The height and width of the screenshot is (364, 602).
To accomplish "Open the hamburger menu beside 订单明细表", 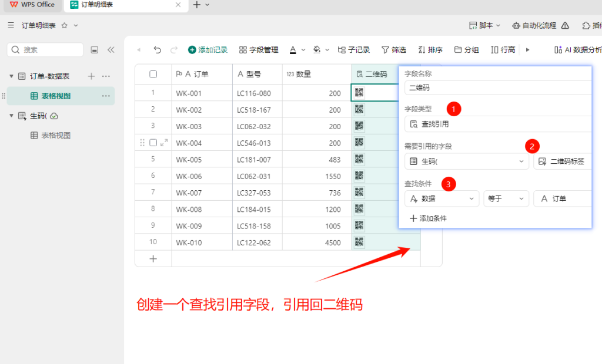I will click(x=11, y=25).
